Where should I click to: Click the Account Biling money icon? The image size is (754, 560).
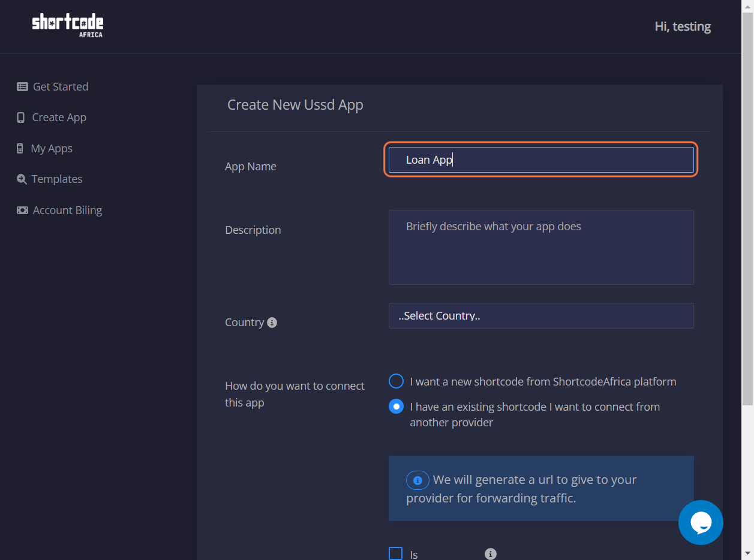pos(22,210)
